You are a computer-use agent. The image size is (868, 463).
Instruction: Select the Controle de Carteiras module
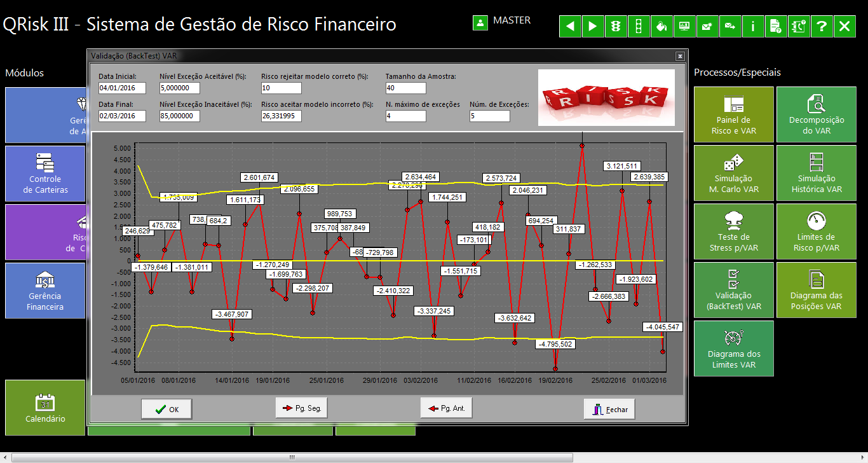[x=45, y=174]
